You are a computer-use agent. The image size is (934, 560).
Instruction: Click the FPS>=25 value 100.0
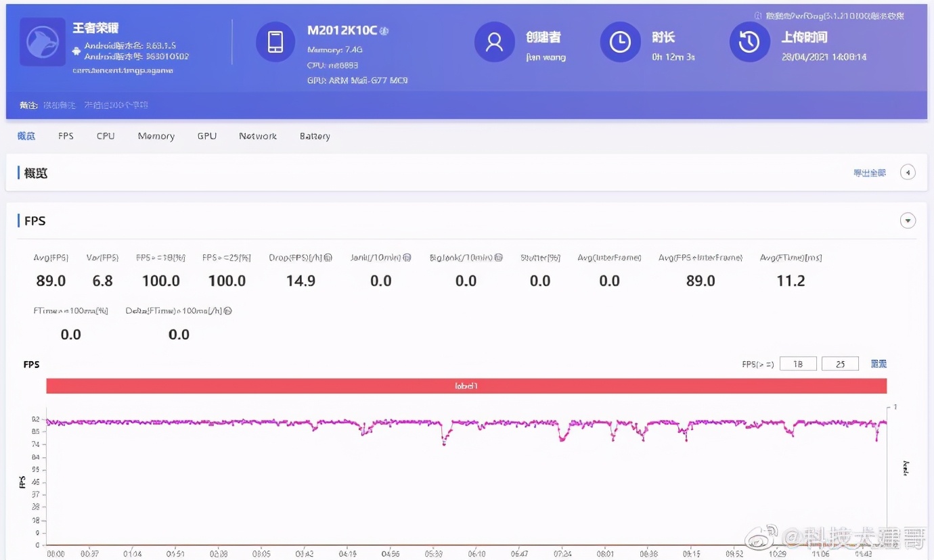[227, 281]
